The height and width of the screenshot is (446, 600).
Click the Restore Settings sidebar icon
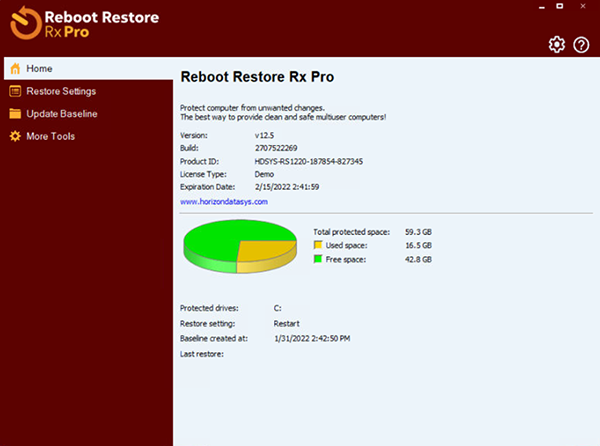[x=15, y=91]
